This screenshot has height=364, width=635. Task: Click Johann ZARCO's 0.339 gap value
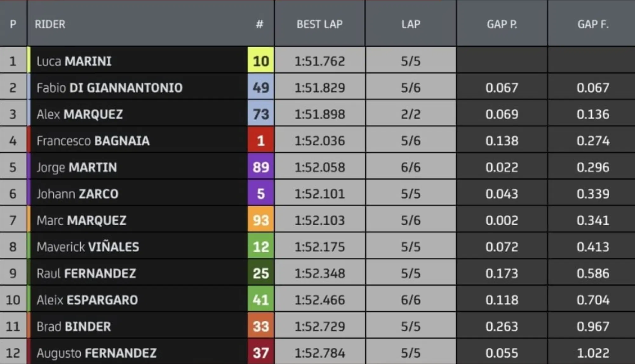[593, 194]
